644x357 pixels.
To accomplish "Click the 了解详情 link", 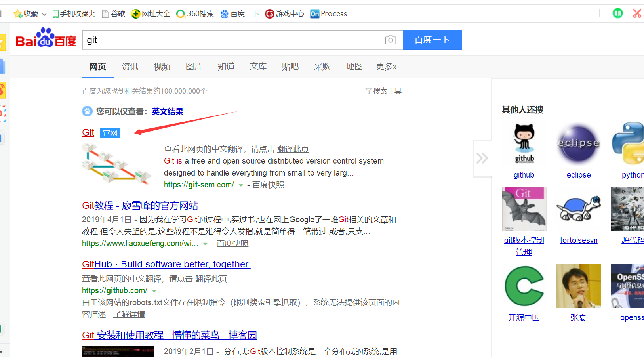I will [x=129, y=315].
